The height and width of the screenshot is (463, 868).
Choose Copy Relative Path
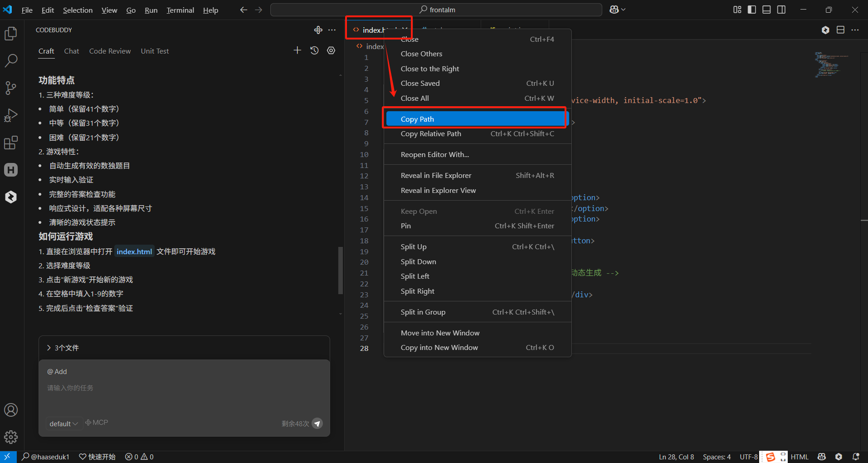tap(477, 134)
